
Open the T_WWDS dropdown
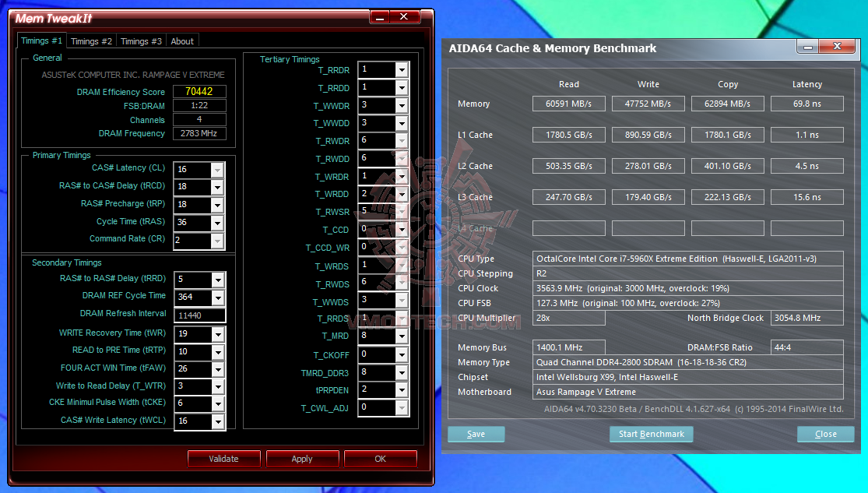coord(402,301)
